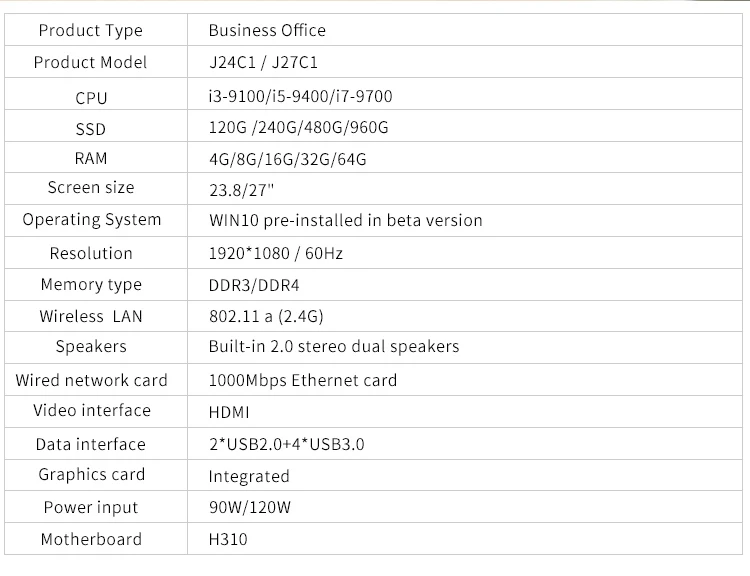Select the SSD capacity options text
This screenshot has height=576, width=750.
click(x=298, y=128)
